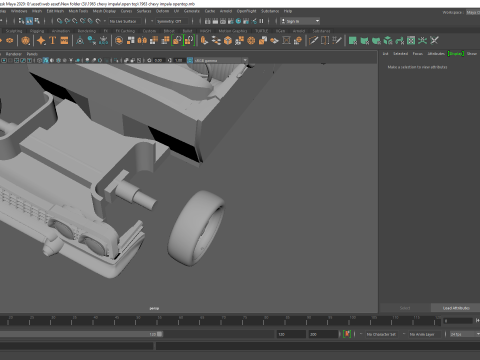Viewport: 480px width, 360px height.
Task: Click the teal triangle conform icon
Action: [x=80, y=41]
